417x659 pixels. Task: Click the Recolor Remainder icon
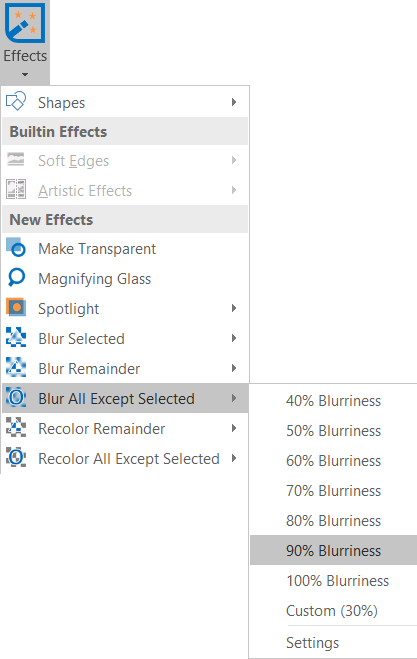click(16, 427)
